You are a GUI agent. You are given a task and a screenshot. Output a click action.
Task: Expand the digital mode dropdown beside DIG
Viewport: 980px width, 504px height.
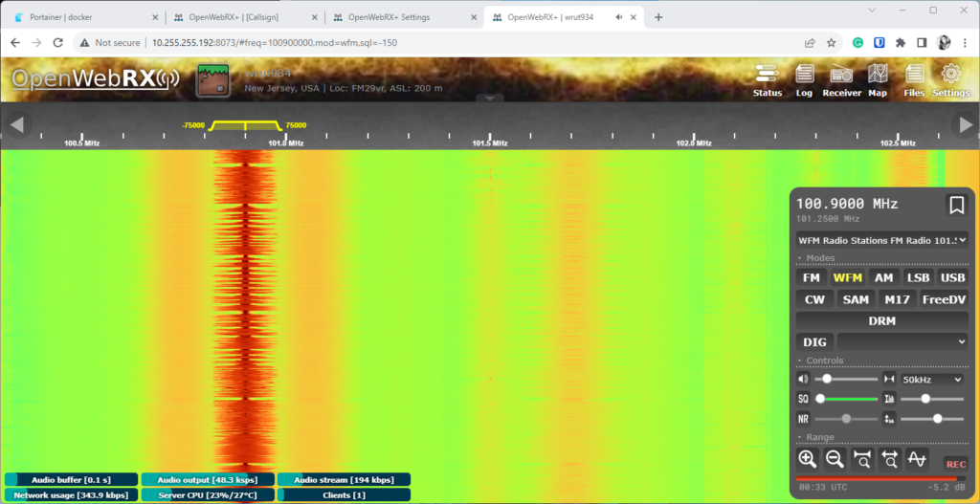click(x=902, y=341)
